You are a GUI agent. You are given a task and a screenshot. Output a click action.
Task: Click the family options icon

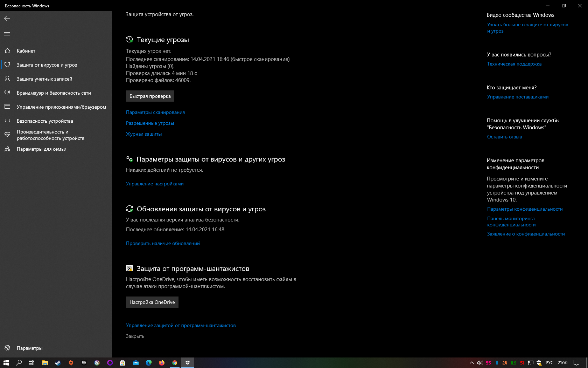click(x=7, y=149)
